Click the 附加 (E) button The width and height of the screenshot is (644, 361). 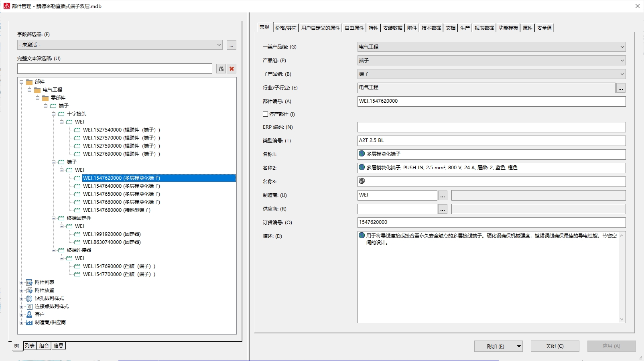pos(495,346)
